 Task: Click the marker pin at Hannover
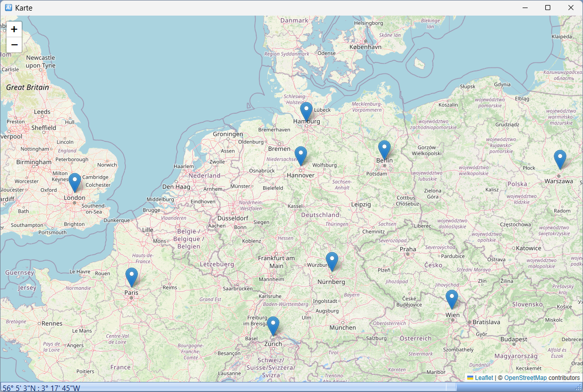[301, 155]
